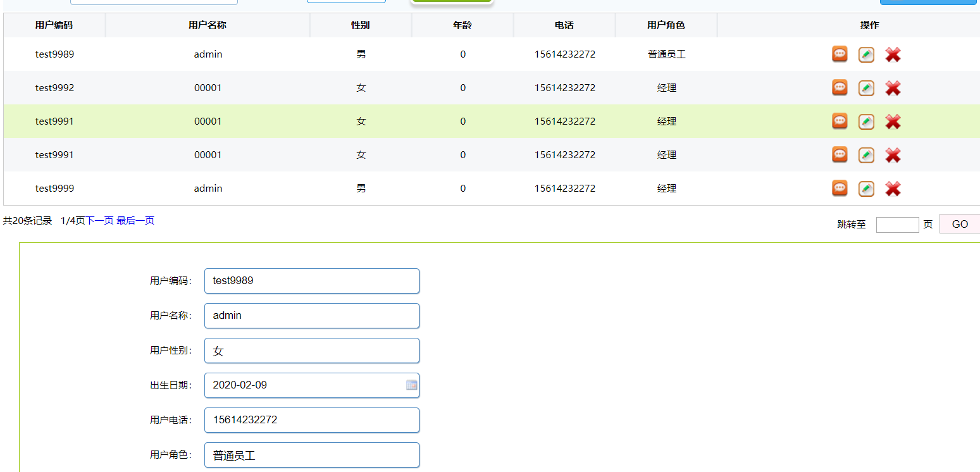Select the test9999 cell in table
Image resolution: width=980 pixels, height=472 pixels.
click(x=54, y=189)
